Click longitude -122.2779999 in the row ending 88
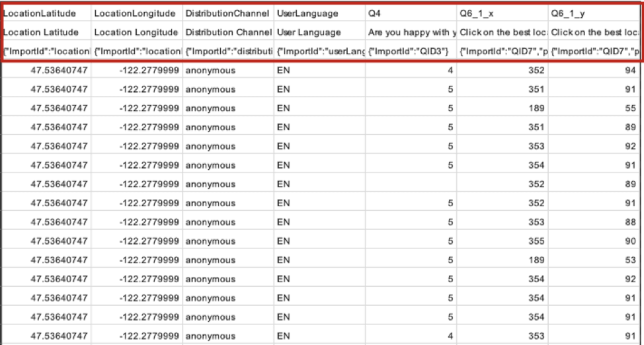 click(x=137, y=222)
